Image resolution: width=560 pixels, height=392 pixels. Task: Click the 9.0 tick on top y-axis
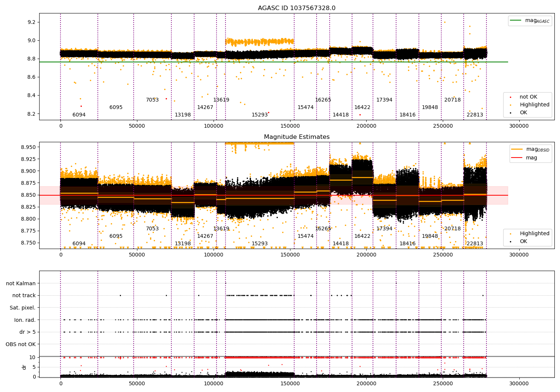[x=32, y=41]
